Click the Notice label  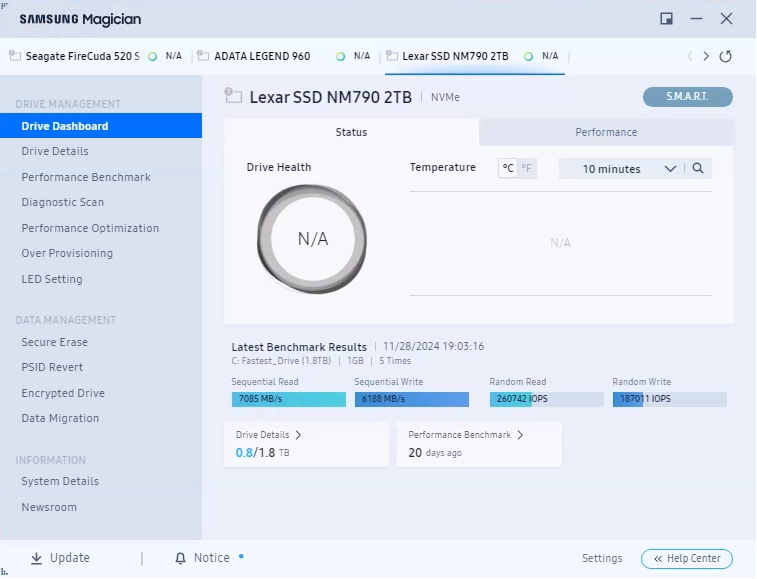pyautogui.click(x=211, y=558)
